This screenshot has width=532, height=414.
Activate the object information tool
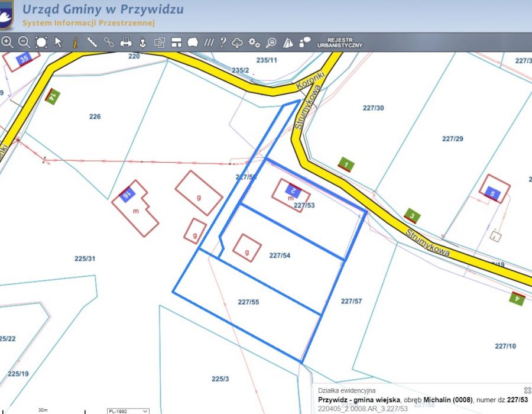[75, 43]
